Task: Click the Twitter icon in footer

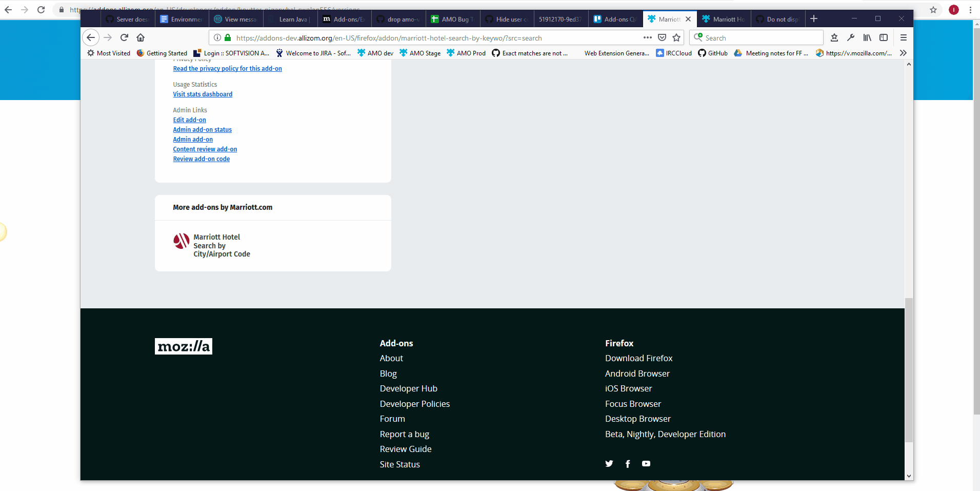Action: tap(609, 464)
